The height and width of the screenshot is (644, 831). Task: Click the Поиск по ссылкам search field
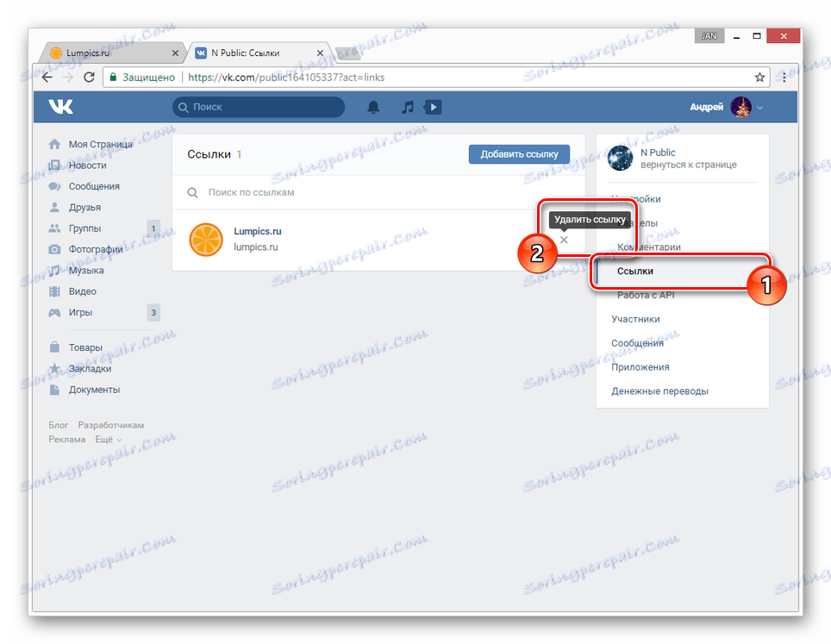coord(378,192)
